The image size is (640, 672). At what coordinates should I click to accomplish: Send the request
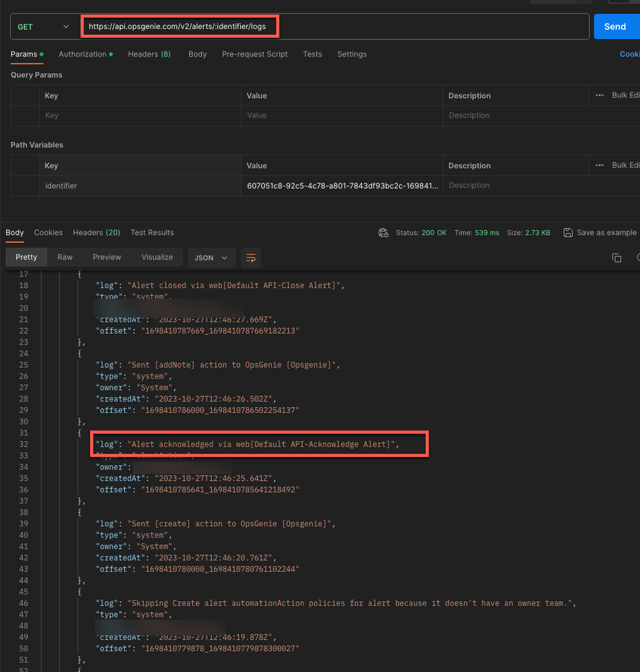coord(616,27)
